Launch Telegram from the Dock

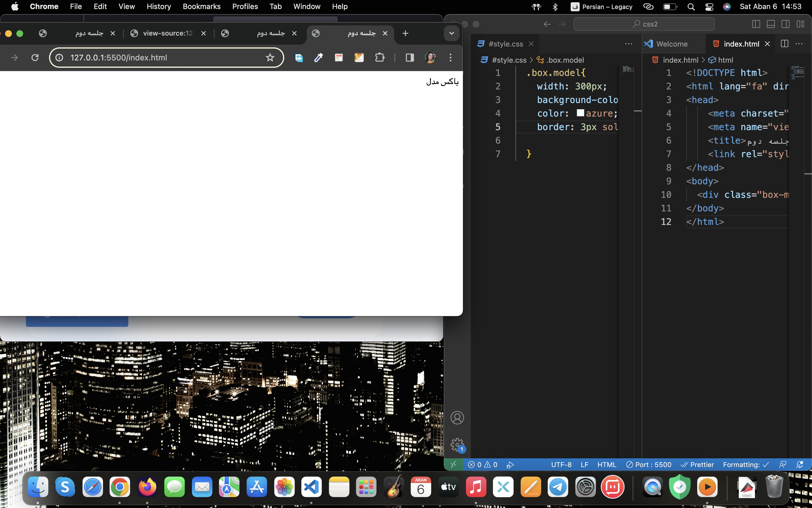558,487
